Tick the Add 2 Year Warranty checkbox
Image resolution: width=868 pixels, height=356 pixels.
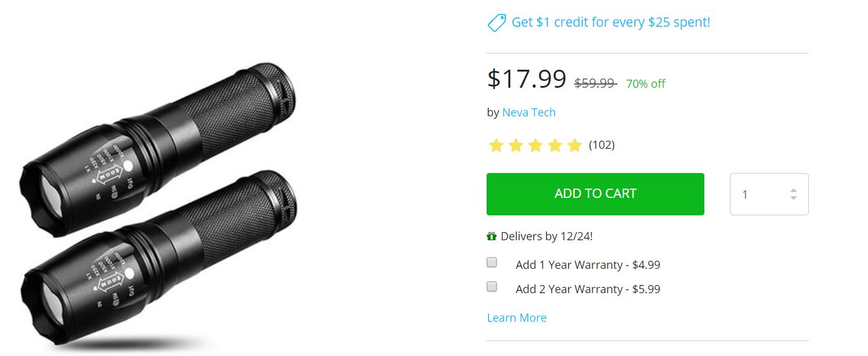tap(492, 287)
